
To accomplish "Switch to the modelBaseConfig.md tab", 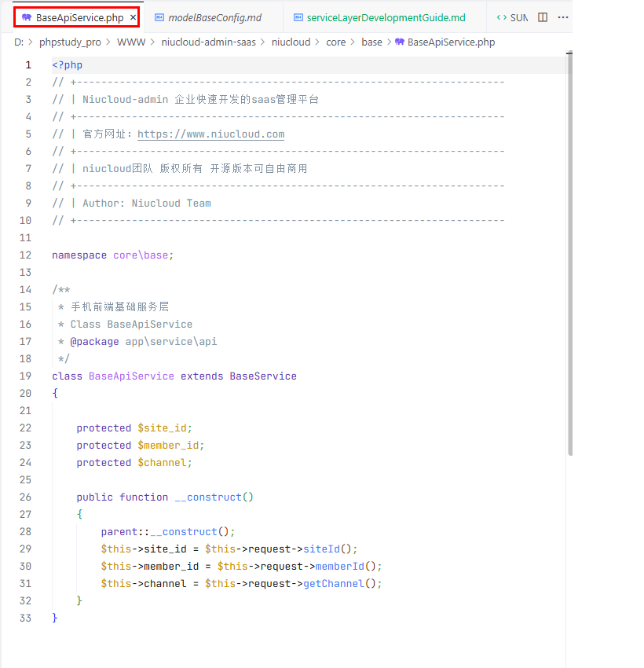I will point(214,17).
